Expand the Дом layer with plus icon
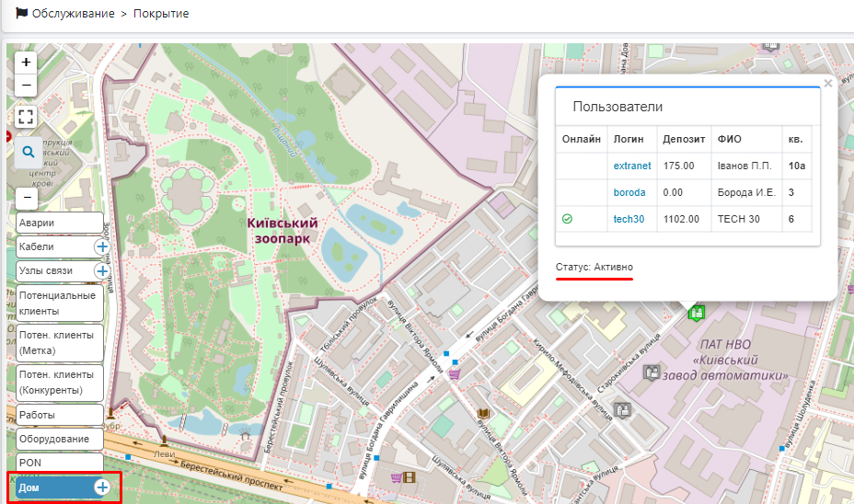The width and height of the screenshot is (854, 504). point(102,487)
